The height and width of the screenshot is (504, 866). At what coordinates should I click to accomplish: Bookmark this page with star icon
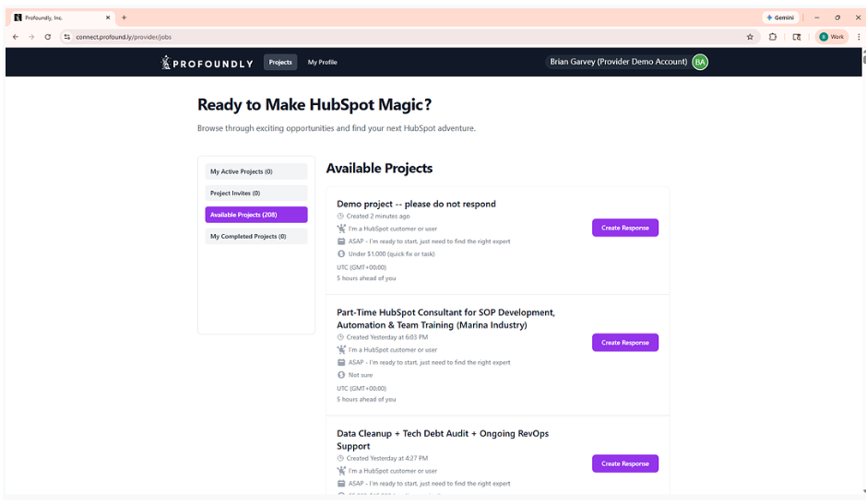pyautogui.click(x=750, y=37)
